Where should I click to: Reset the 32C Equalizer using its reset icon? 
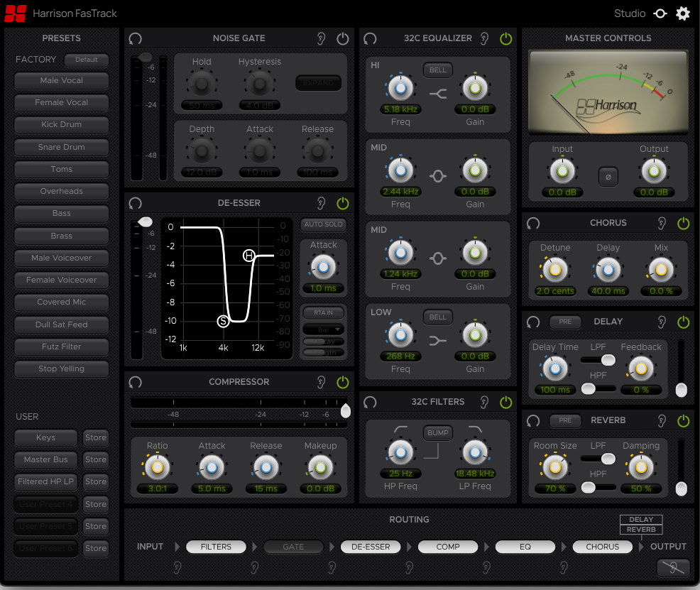pos(370,38)
